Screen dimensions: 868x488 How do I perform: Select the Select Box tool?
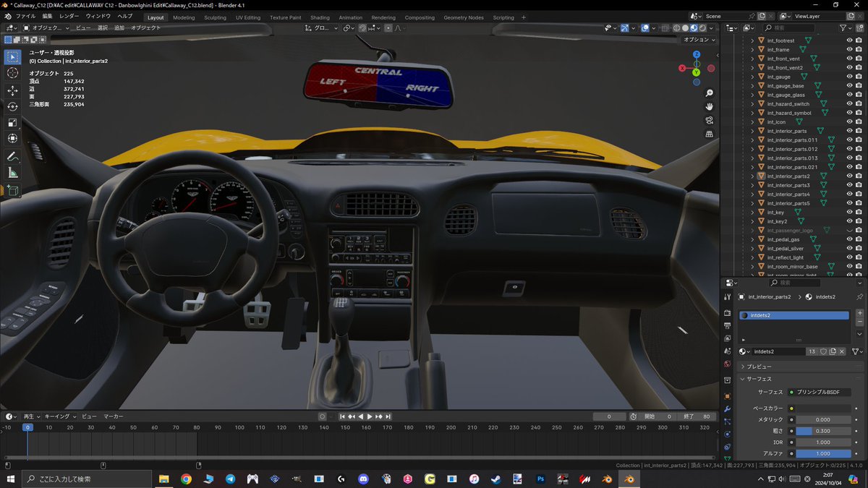tap(13, 56)
